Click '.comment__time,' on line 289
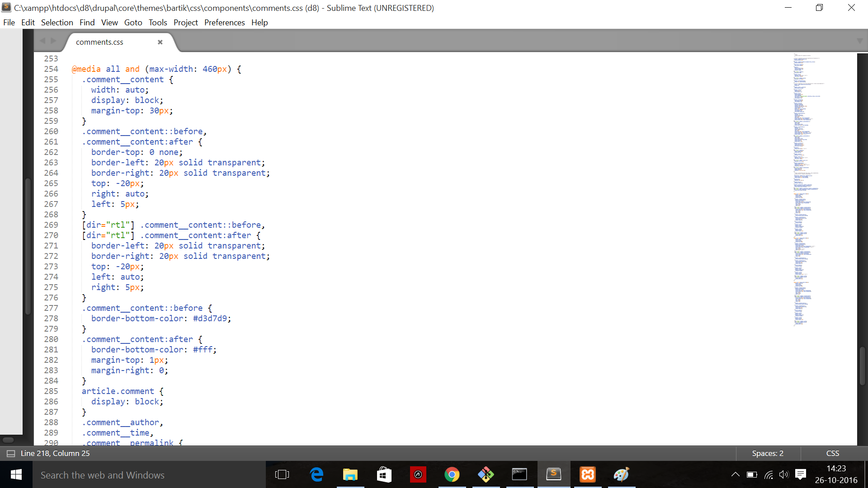The image size is (868, 488). click(x=118, y=433)
